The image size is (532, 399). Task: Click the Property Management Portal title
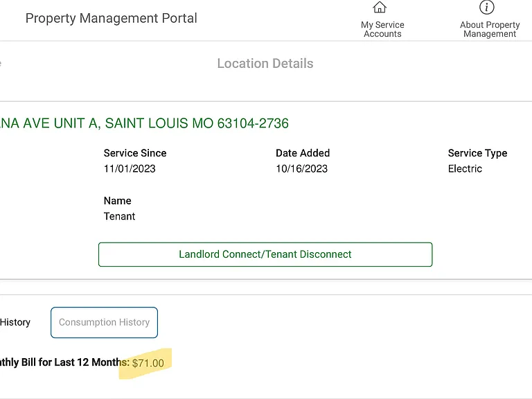pos(112,18)
